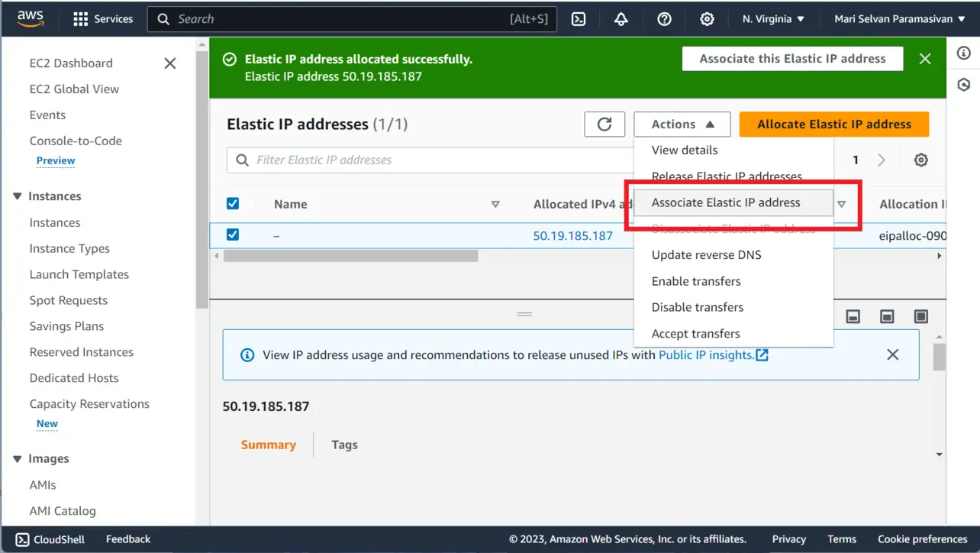Open AMI Catalog
The height and width of the screenshot is (553, 980).
tap(63, 511)
